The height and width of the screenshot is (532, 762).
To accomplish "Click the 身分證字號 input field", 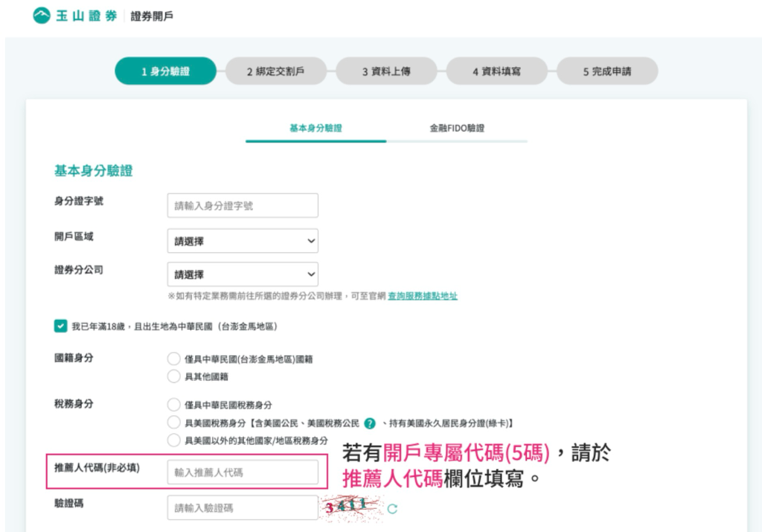I will [242, 205].
